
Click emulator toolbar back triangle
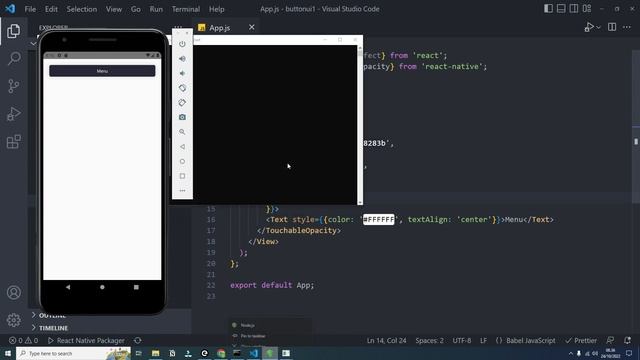pos(182,147)
